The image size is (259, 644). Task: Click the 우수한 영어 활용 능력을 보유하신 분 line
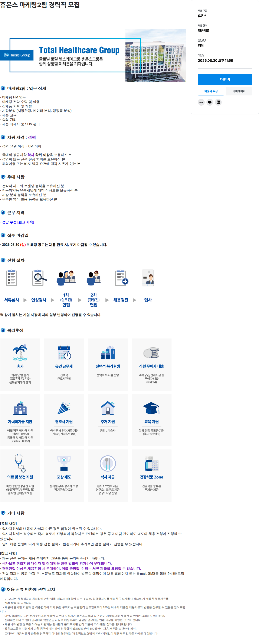[x=30, y=199]
